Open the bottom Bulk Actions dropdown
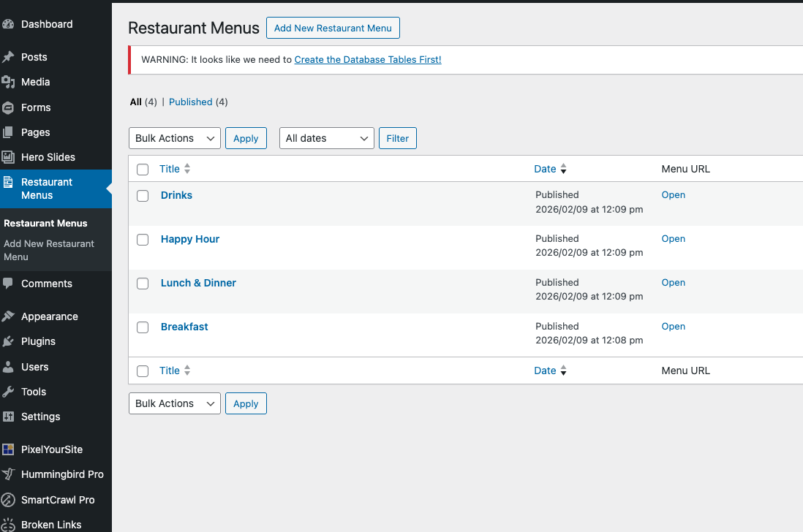This screenshot has width=803, height=532. 174,403
